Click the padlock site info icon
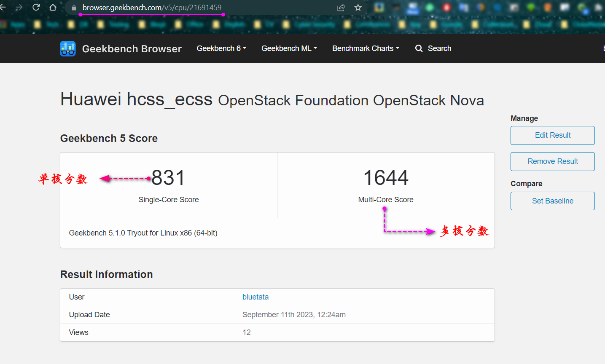Viewport: 605px width, 364px height. (x=74, y=8)
